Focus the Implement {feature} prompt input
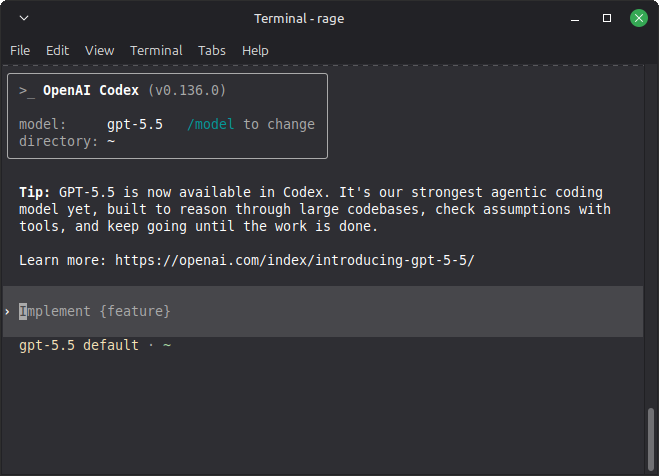 (x=323, y=311)
